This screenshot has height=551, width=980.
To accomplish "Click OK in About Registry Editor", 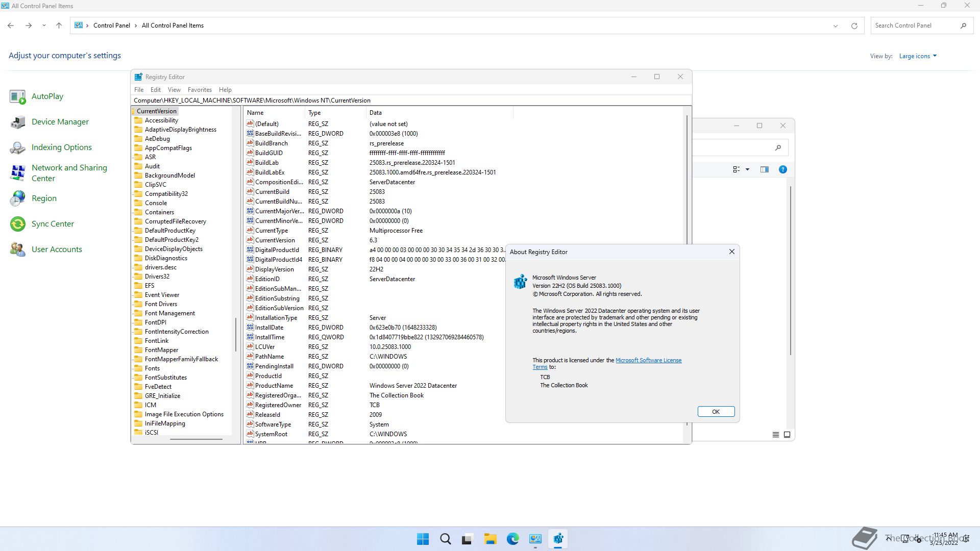I will pyautogui.click(x=716, y=412).
